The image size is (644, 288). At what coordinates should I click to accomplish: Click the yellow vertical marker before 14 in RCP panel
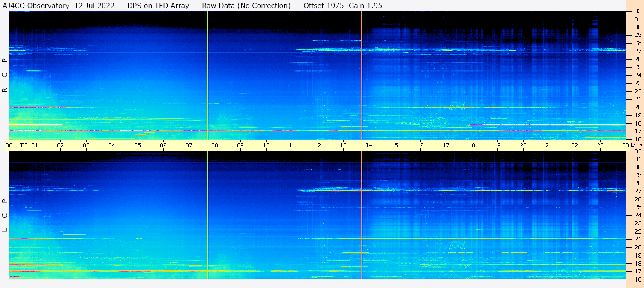click(362, 75)
